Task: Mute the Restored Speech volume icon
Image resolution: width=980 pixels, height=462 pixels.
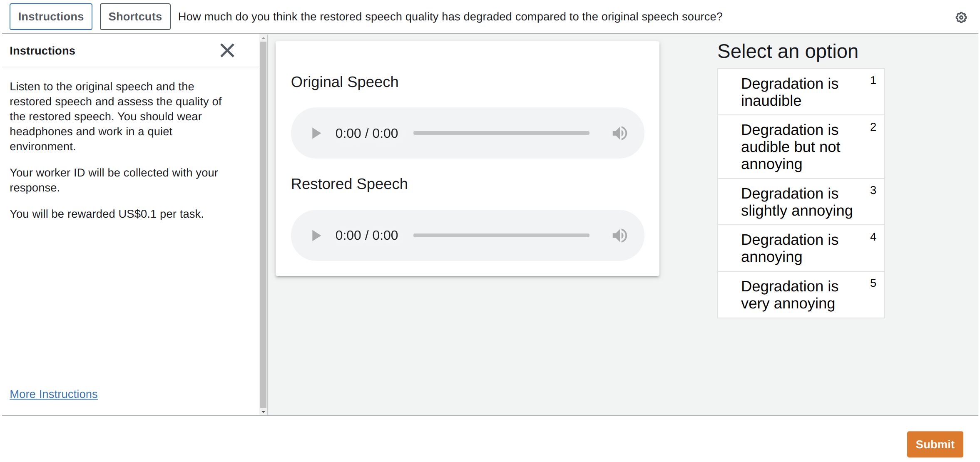Action: [619, 236]
